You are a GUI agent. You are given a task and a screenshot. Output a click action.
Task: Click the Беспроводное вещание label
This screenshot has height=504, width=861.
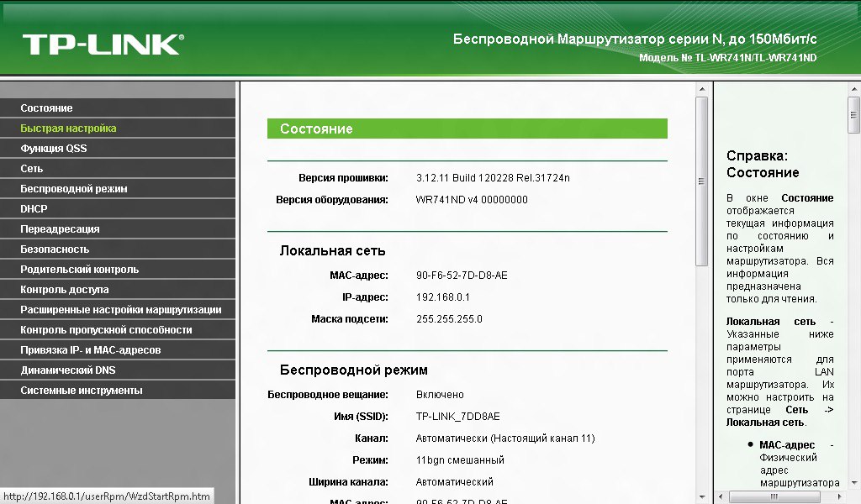[328, 395]
